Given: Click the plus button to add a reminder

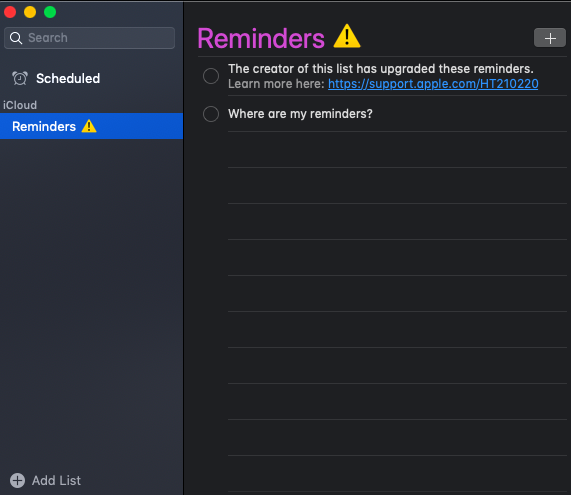Looking at the screenshot, I should [x=550, y=38].
